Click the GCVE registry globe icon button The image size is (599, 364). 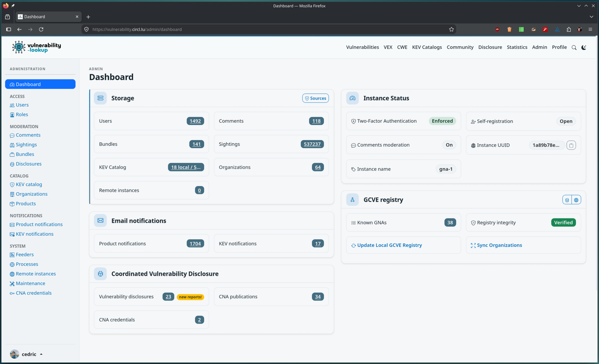576,200
